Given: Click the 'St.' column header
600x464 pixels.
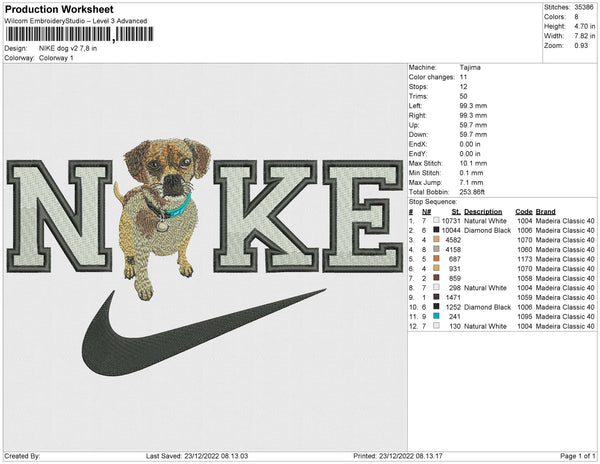Looking at the screenshot, I should click(x=456, y=212).
